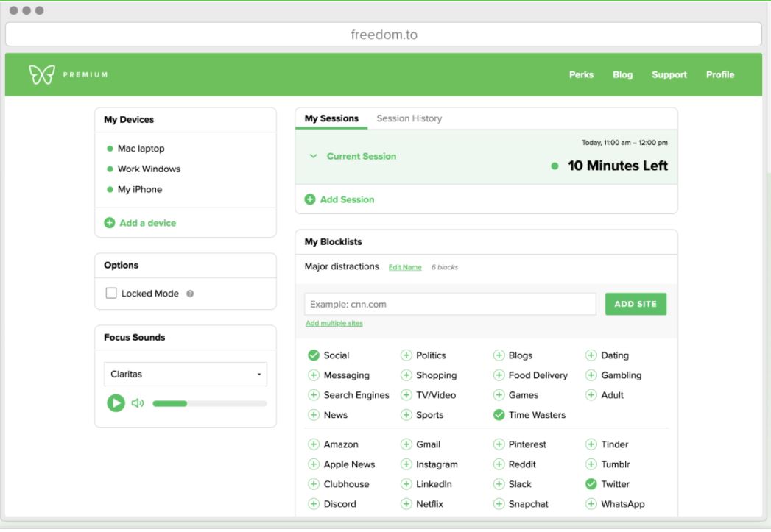
Task: Click the Add a device text link
Action: [x=147, y=223]
